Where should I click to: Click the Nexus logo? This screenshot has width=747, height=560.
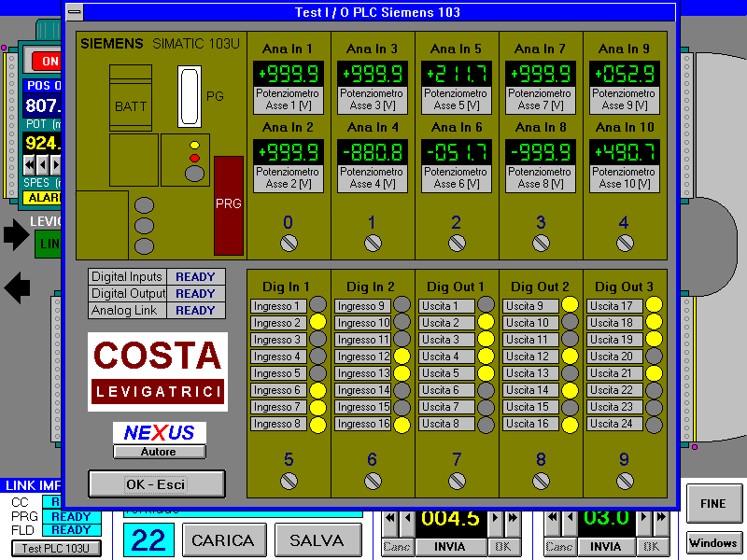160,433
